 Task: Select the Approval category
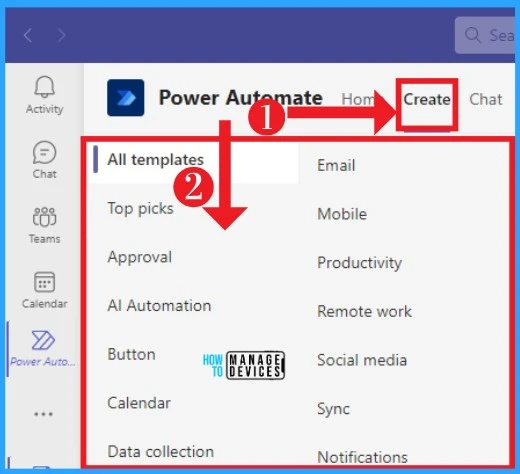[140, 257]
